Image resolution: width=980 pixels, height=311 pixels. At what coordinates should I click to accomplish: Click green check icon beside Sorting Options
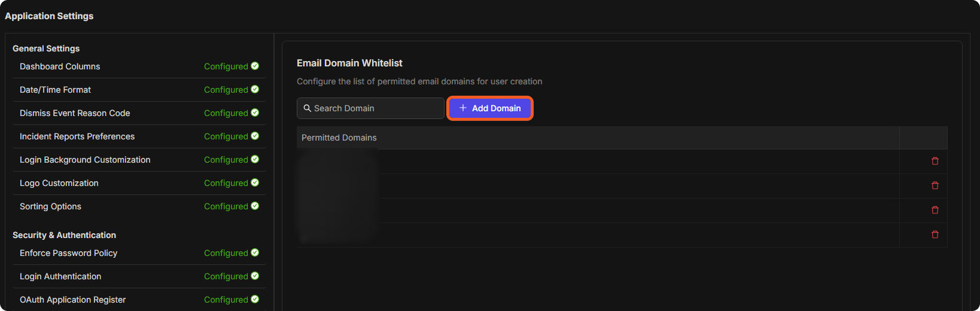coord(255,206)
